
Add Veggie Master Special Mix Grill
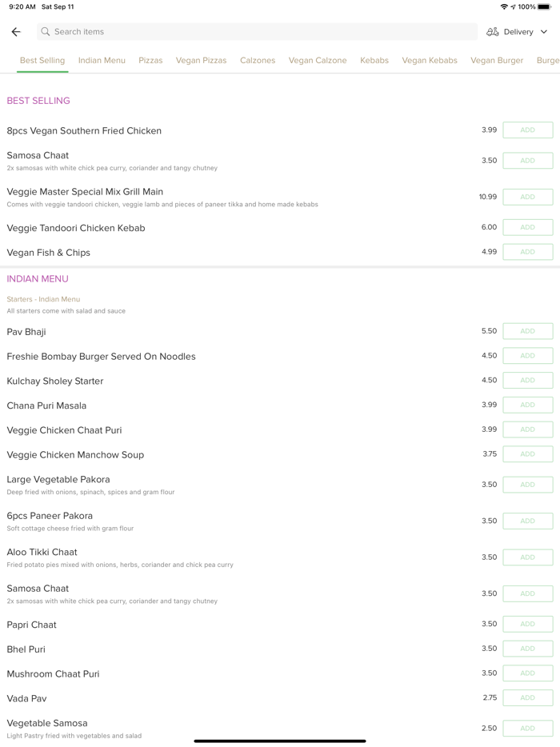click(527, 197)
